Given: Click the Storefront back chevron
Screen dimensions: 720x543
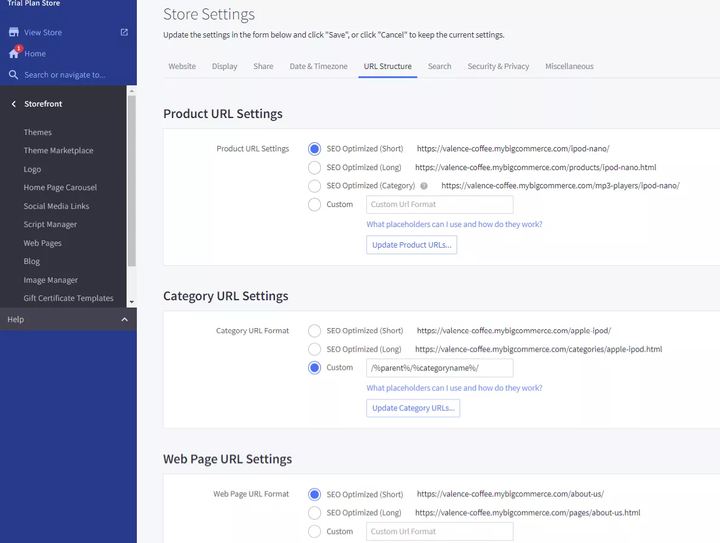Looking at the screenshot, I should [x=14, y=104].
